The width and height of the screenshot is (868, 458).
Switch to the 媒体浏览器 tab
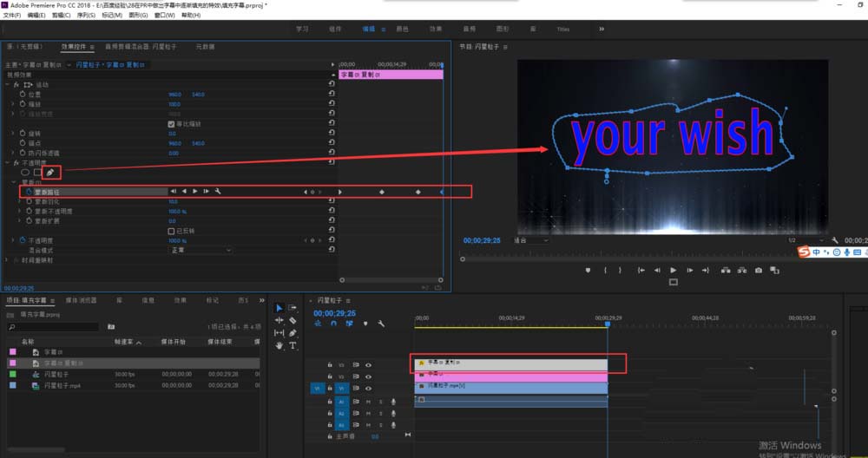coord(81,300)
